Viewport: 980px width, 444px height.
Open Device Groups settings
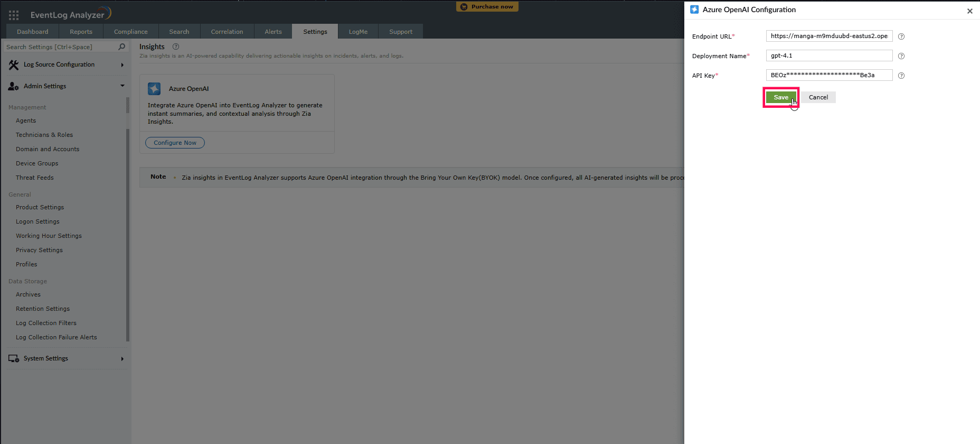37,163
